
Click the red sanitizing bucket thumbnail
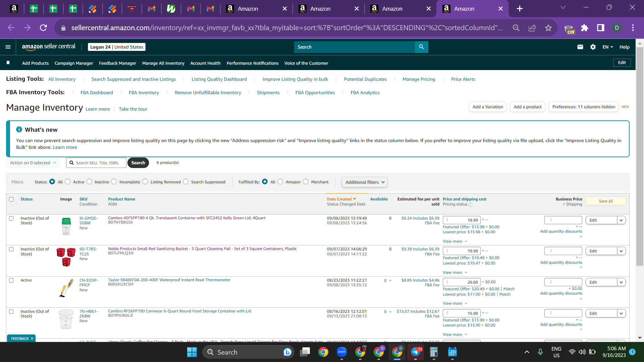(x=66, y=257)
